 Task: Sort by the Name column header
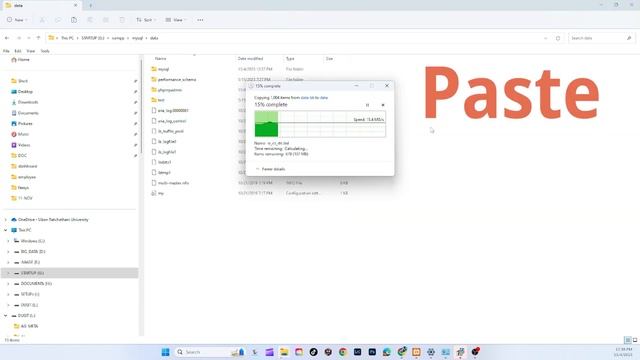(160, 59)
